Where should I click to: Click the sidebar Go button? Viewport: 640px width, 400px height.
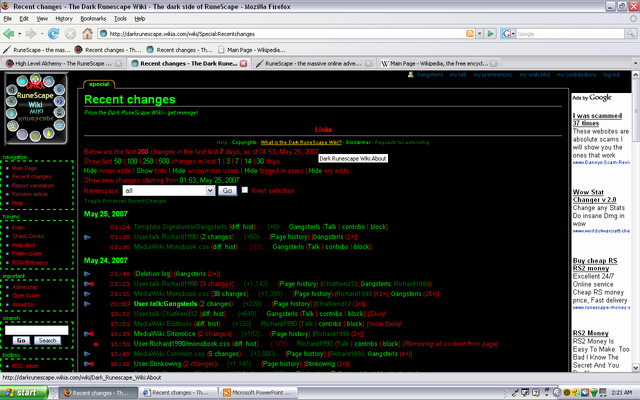point(21,340)
